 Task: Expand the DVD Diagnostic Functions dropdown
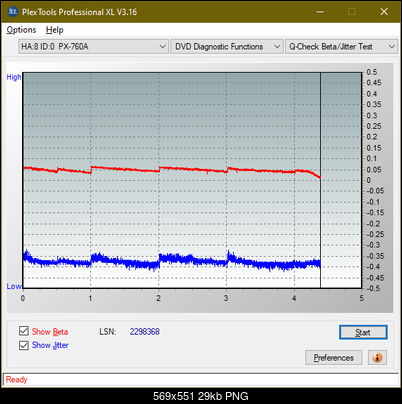(x=227, y=47)
